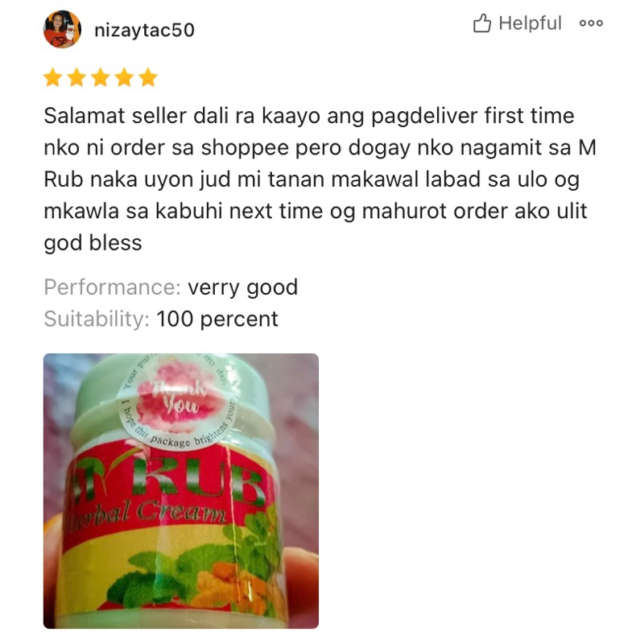Click the fourth yellow rating star
Viewport: 644px width, 644px height.
[125, 77]
